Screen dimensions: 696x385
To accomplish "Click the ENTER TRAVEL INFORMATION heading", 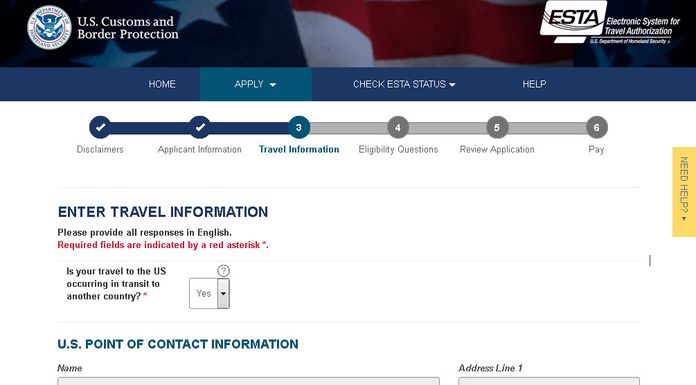I will click(x=163, y=212).
